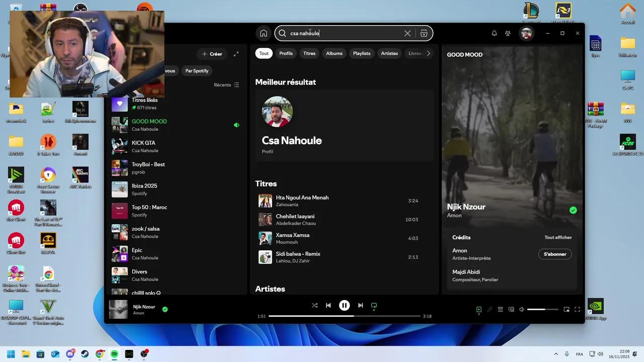Viewport: 644px width, 362px height.
Task: Click Tout afficher in Crédits
Action: pyautogui.click(x=558, y=237)
